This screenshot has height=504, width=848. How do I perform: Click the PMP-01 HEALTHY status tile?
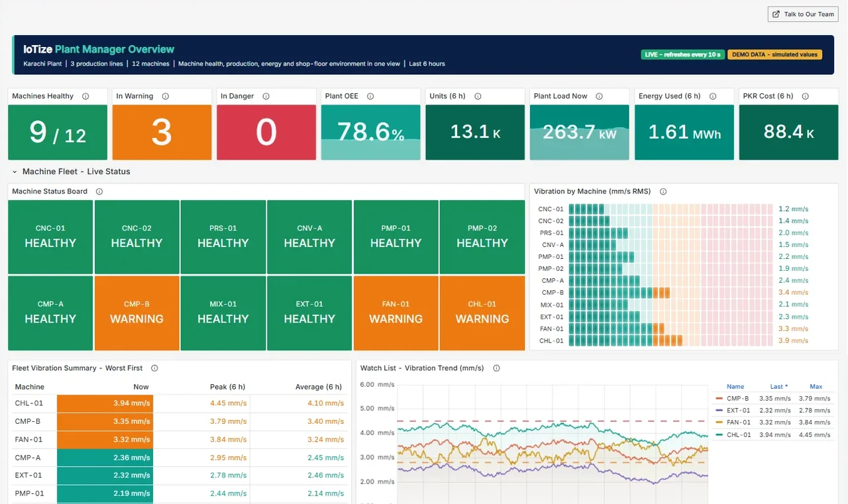pos(396,237)
